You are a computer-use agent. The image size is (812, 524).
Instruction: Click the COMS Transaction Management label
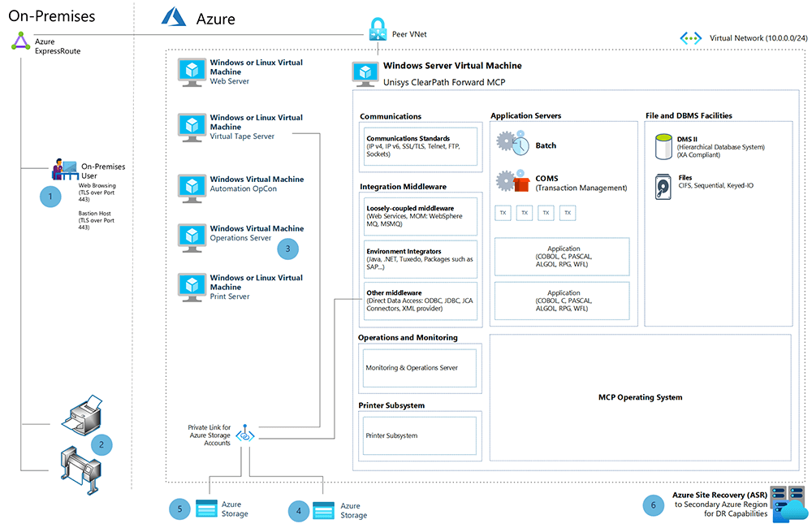point(581,183)
